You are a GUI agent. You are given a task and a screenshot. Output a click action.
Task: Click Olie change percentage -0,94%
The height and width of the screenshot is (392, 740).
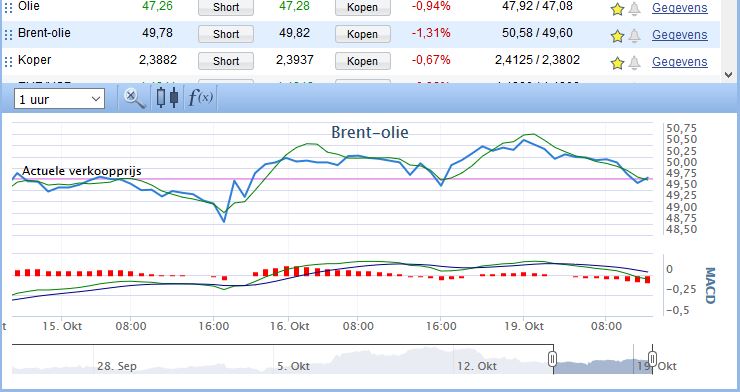pyautogui.click(x=431, y=6)
